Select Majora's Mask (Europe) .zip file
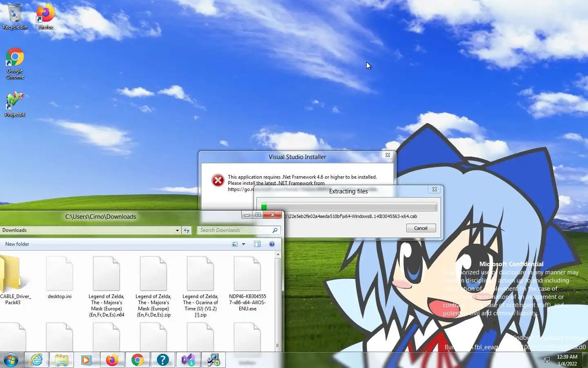 coord(154,287)
